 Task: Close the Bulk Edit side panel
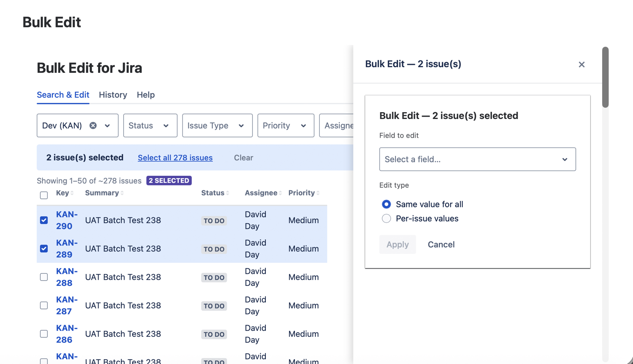click(582, 64)
